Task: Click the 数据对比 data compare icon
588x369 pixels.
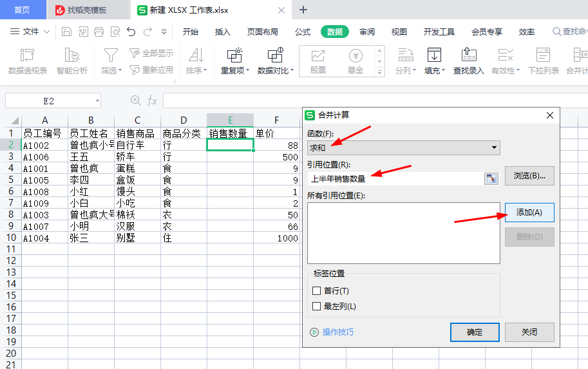Action: [x=275, y=55]
